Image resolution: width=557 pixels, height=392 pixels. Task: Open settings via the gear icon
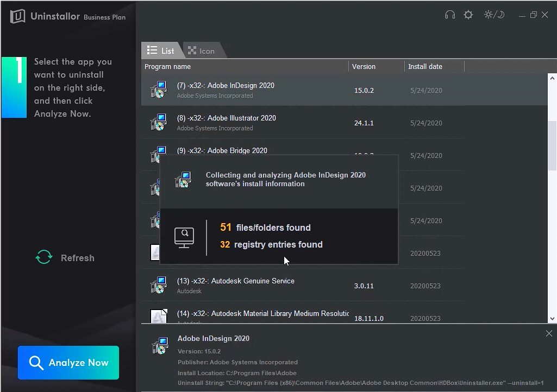pyautogui.click(x=468, y=15)
